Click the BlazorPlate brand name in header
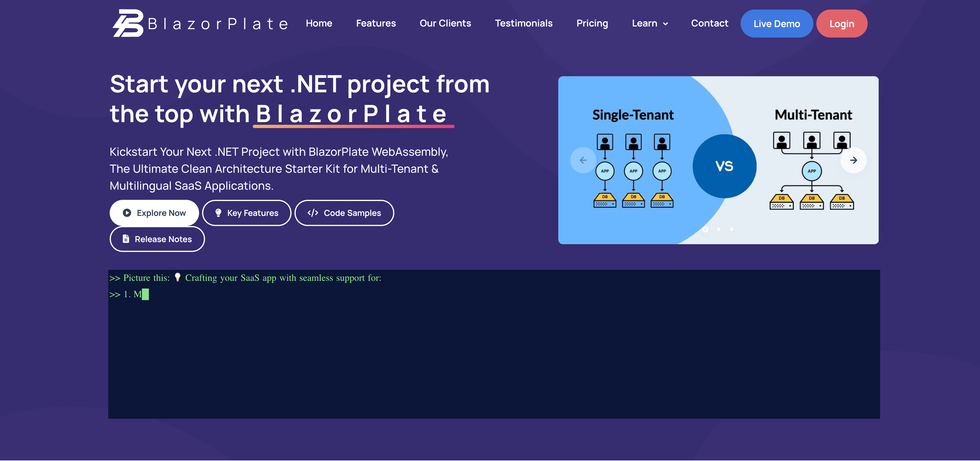 218,24
